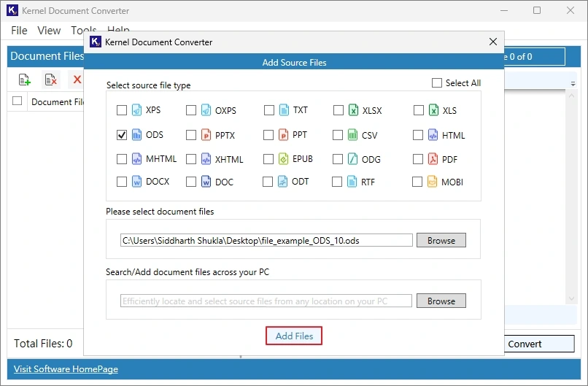Image resolution: width=588 pixels, height=386 pixels.
Task: Tick the XLSX checkbox
Action: click(339, 110)
